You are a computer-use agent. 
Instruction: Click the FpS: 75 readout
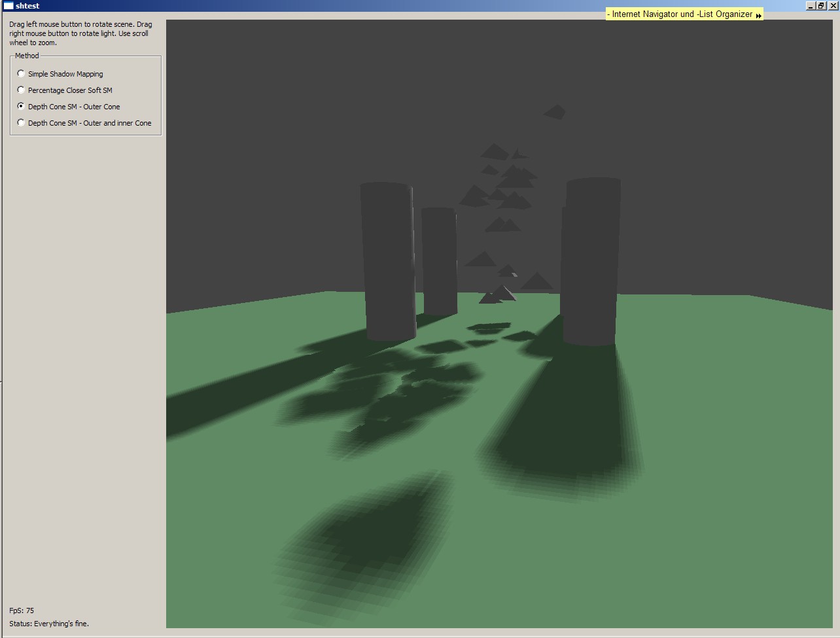coord(22,611)
